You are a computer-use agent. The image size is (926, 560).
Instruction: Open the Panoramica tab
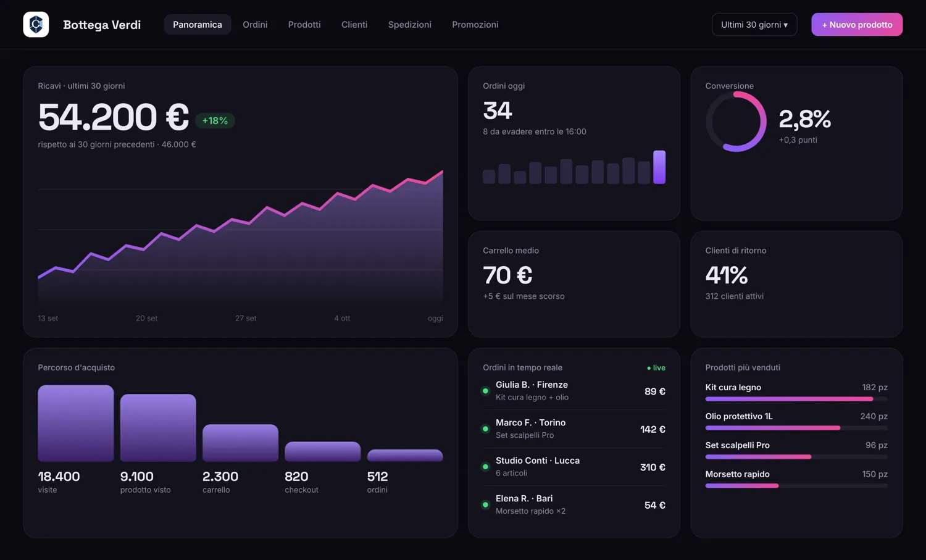pyautogui.click(x=198, y=25)
